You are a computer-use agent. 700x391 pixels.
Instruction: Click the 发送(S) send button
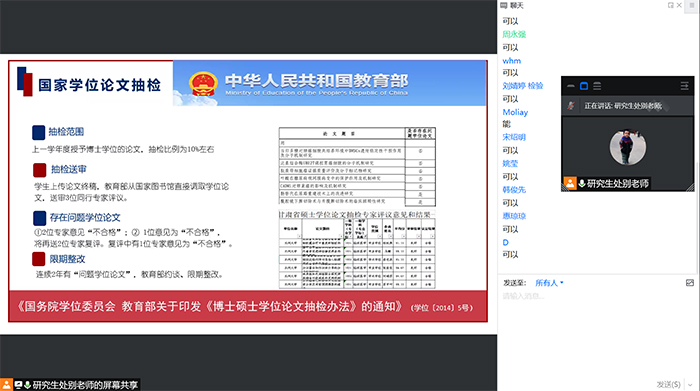click(x=668, y=384)
